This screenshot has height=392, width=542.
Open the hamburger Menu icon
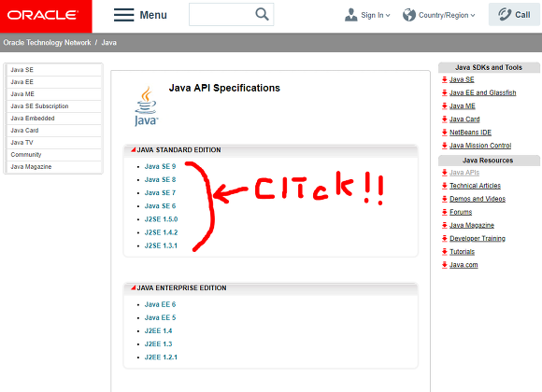123,15
